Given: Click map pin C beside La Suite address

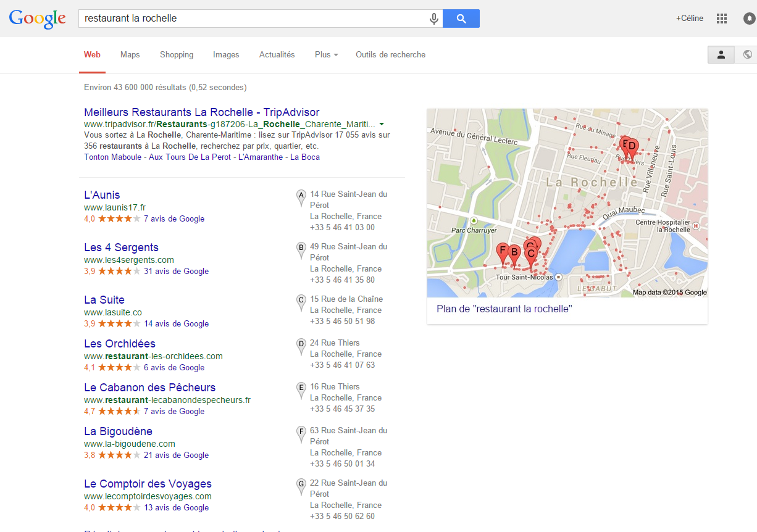Looking at the screenshot, I should (301, 302).
